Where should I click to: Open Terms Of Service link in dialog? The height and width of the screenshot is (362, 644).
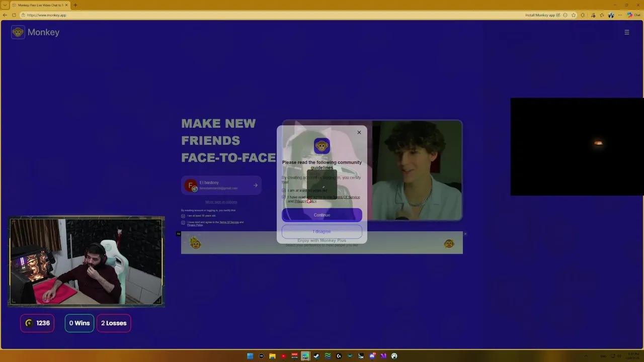point(346,197)
